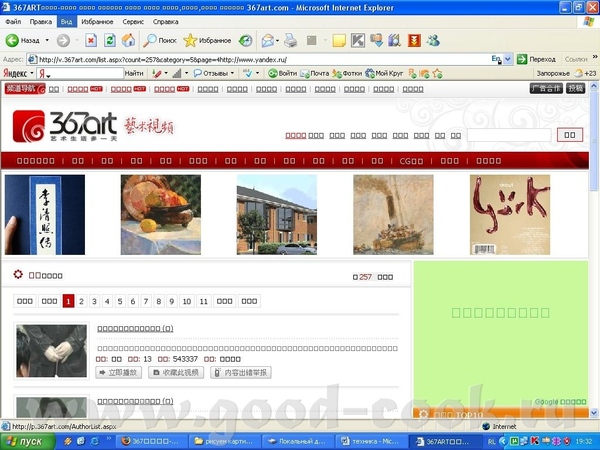Click Найти on the Yandex bar
This screenshot has height=450, width=600.
pyautogui.click(x=134, y=73)
